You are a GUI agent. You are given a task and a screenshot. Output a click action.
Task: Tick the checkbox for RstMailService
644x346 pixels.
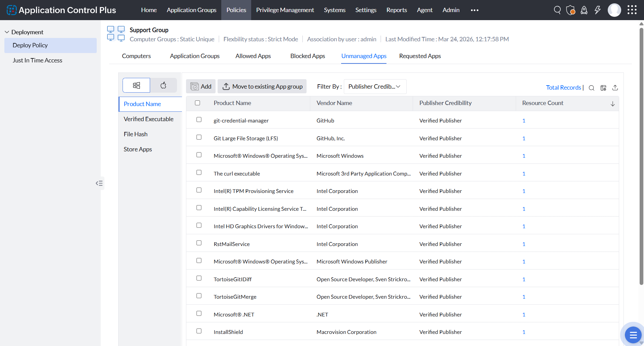pyautogui.click(x=199, y=243)
